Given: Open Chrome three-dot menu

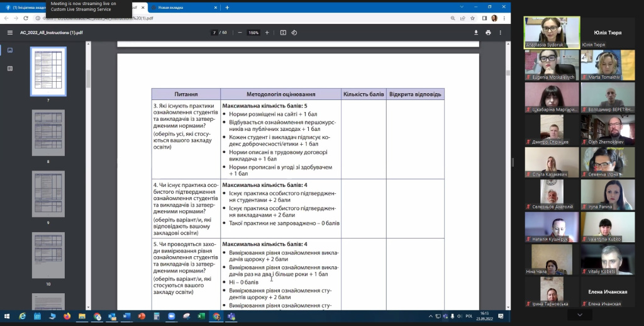Looking at the screenshot, I should (504, 18).
